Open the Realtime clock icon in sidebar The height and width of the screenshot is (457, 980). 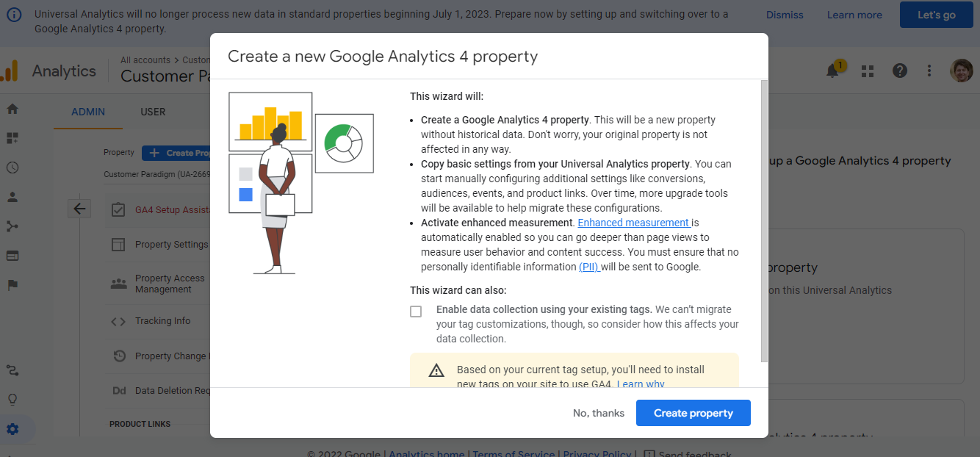click(12, 168)
